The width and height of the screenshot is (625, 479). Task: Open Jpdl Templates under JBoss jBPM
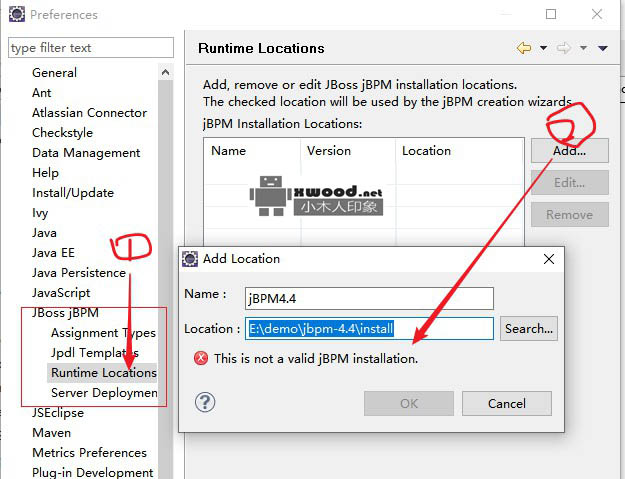click(95, 353)
